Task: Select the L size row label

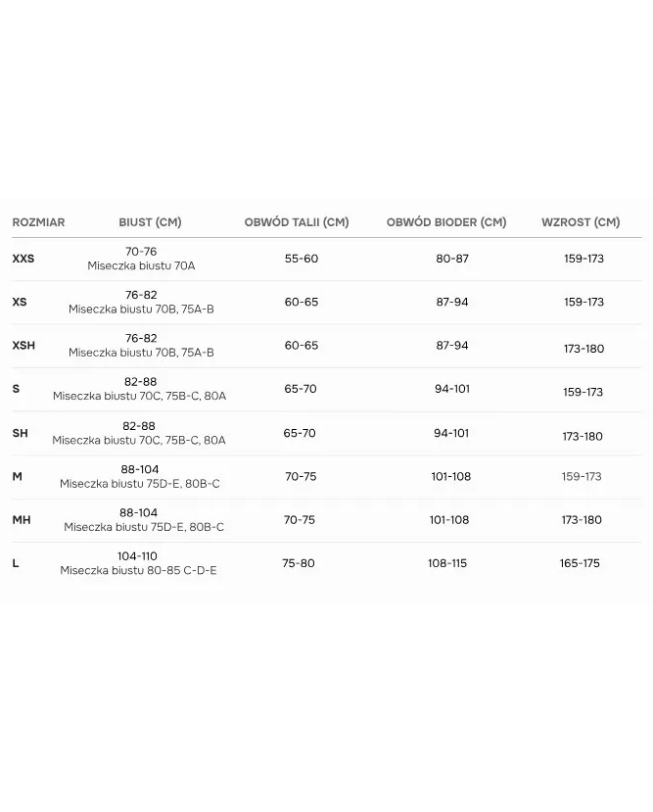Action: point(15,563)
